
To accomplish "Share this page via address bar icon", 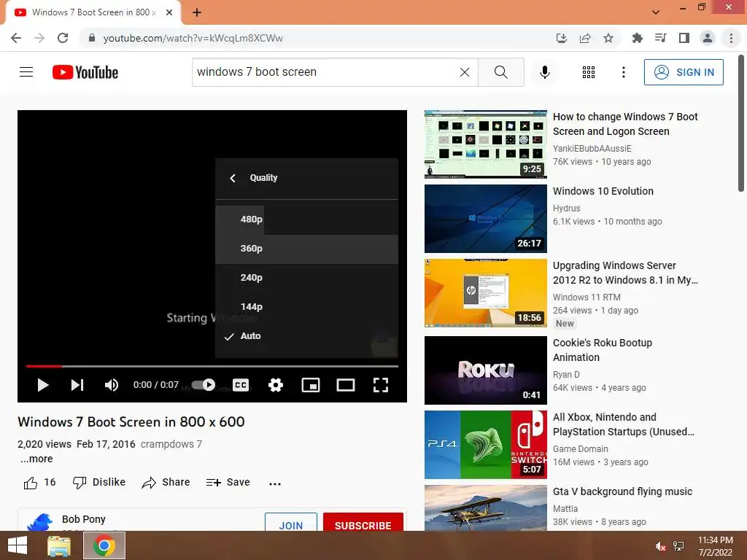I will pos(585,38).
